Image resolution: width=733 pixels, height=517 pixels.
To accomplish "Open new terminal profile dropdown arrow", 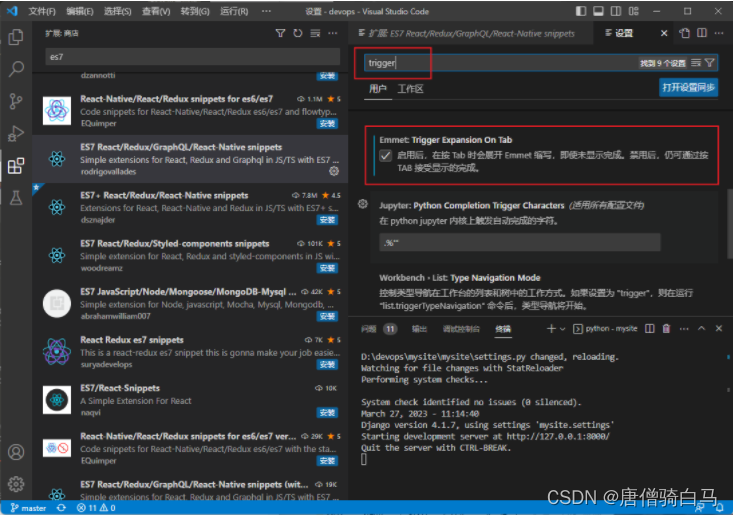I will coord(562,329).
